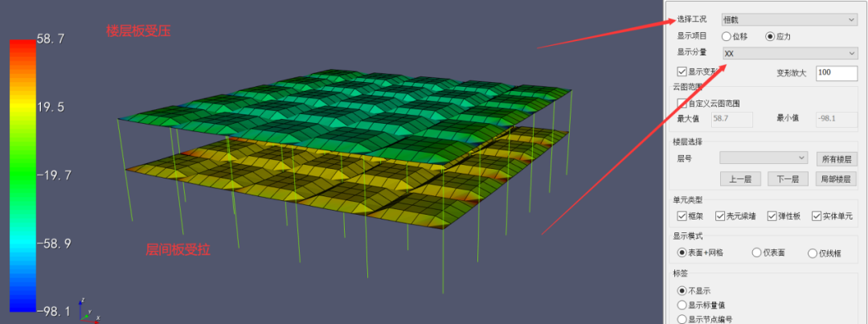Toggle the 弹性板 checkbox
The height and width of the screenshot is (324, 868).
click(773, 216)
